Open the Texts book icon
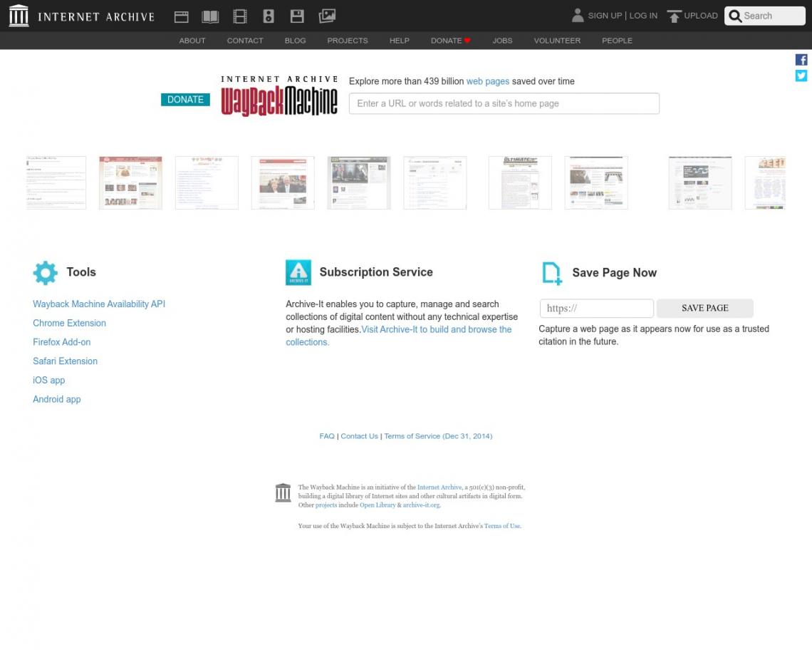Image resolution: width=812 pixels, height=650 pixels. [210, 16]
